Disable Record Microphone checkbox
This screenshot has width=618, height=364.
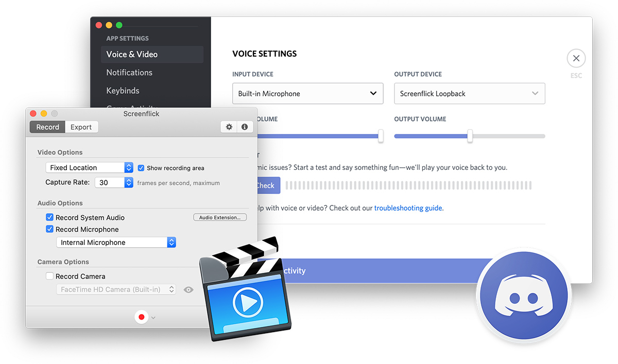50,229
